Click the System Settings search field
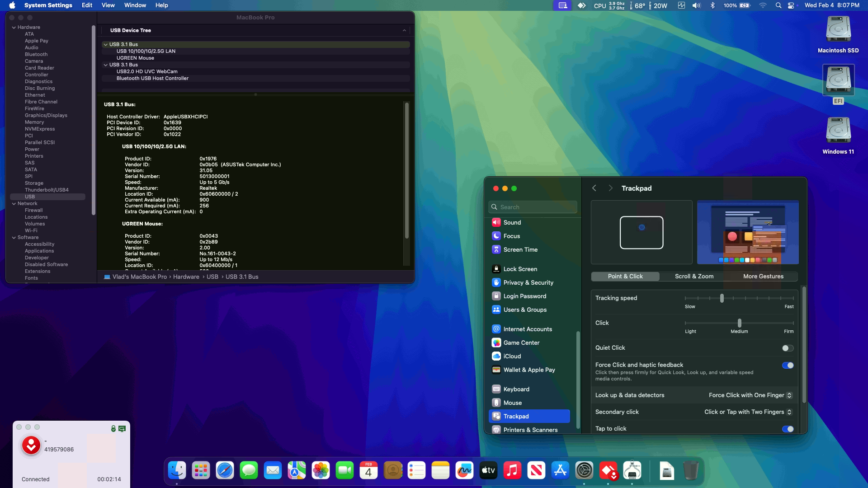Viewport: 868px width, 488px height. point(533,207)
